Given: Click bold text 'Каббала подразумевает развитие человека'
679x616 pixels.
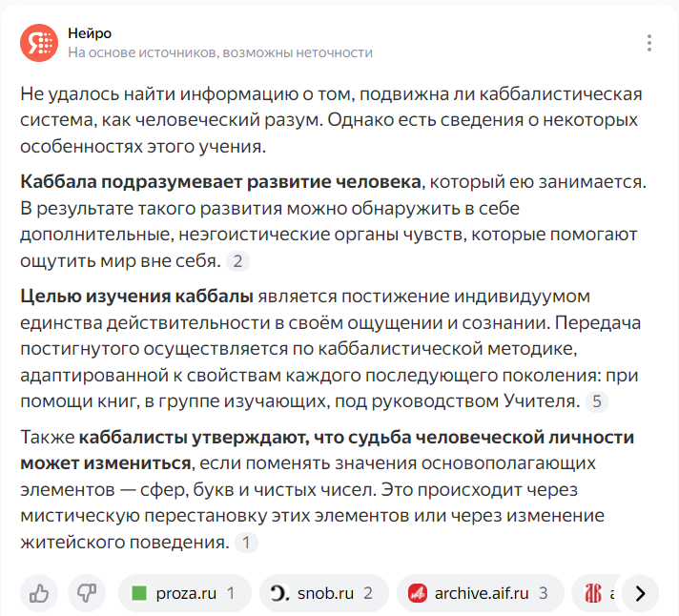Looking at the screenshot, I should 221,182.
